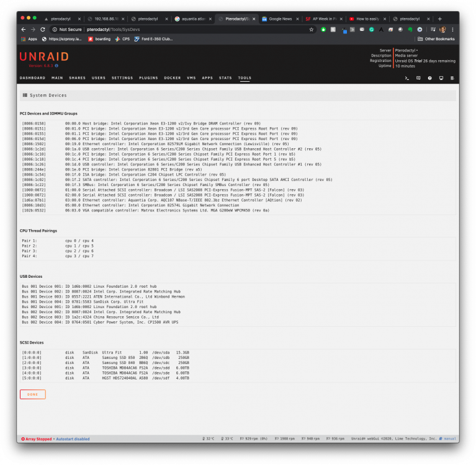Open the VMS menu
The image size is (476, 465).
click(191, 78)
